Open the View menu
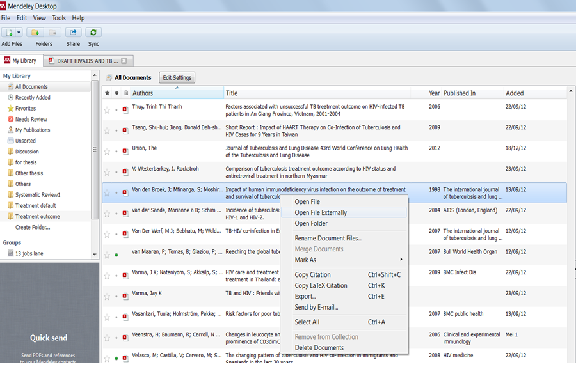 39,18
